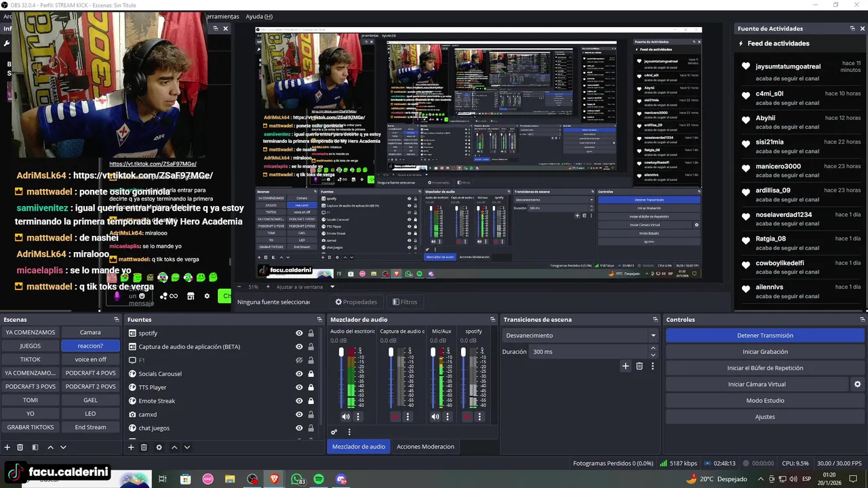Image resolution: width=868 pixels, height=488 pixels.
Task: Open Audio del escritorio three-dot options
Action: coord(358,417)
